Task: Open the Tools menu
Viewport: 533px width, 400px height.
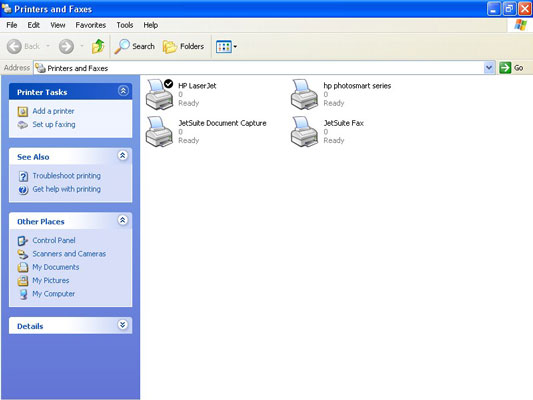Action: point(125,25)
